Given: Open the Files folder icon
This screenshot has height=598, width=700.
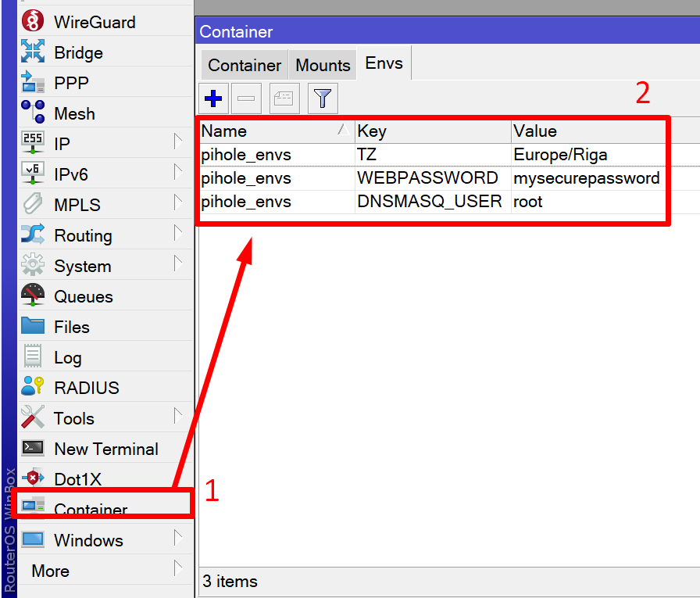Looking at the screenshot, I should (33, 326).
